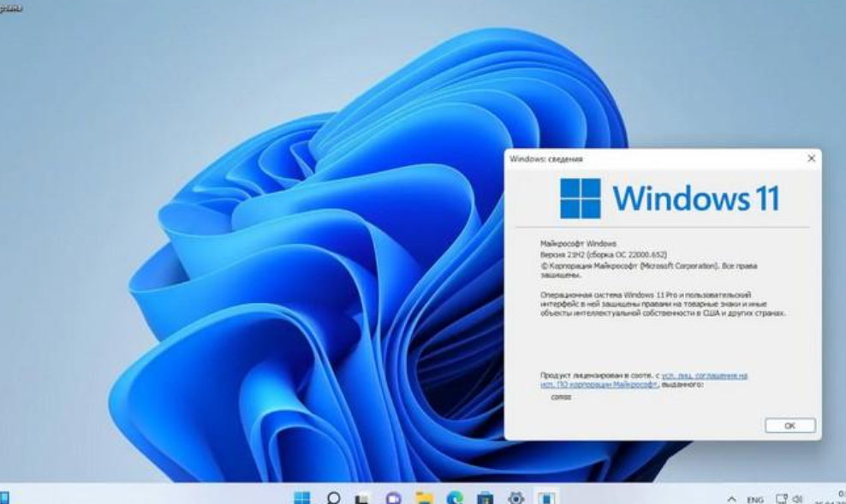Open volume speaker tray icon
The image size is (846, 504).
(797, 499)
